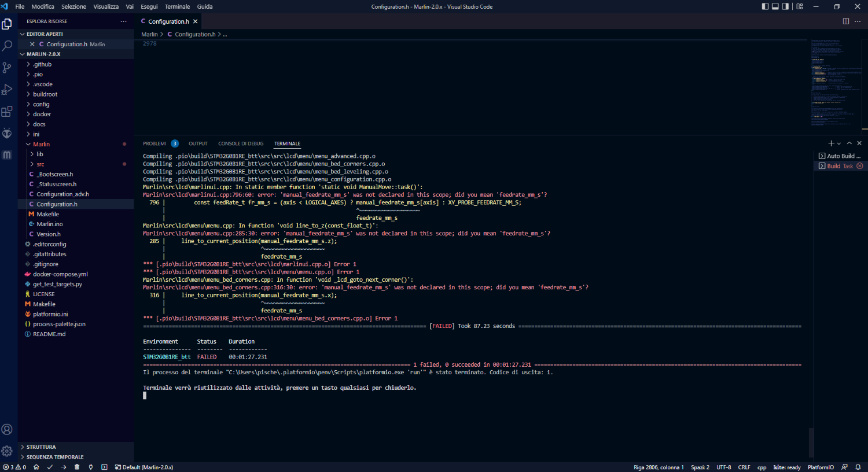The image size is (868, 472).
Task: Switch to the OUTPUT tab
Action: [x=198, y=143]
